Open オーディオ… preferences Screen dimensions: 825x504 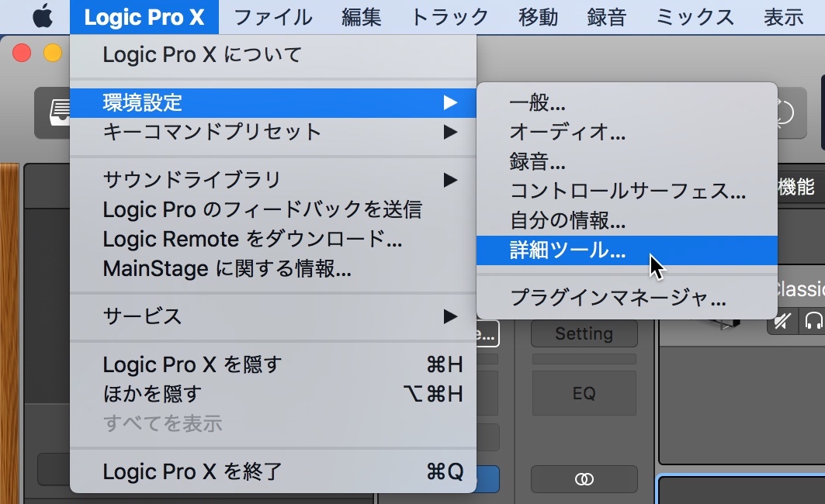click(x=627, y=132)
